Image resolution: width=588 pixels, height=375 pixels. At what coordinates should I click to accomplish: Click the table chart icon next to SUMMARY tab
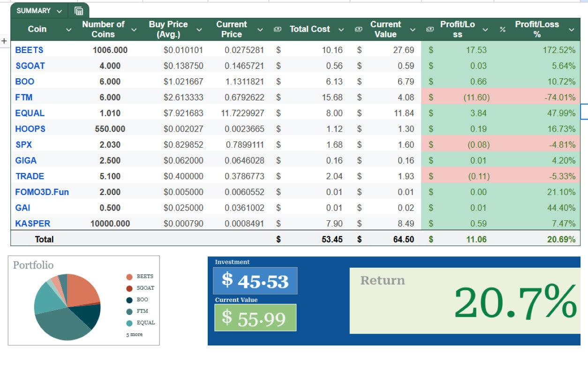78,10
